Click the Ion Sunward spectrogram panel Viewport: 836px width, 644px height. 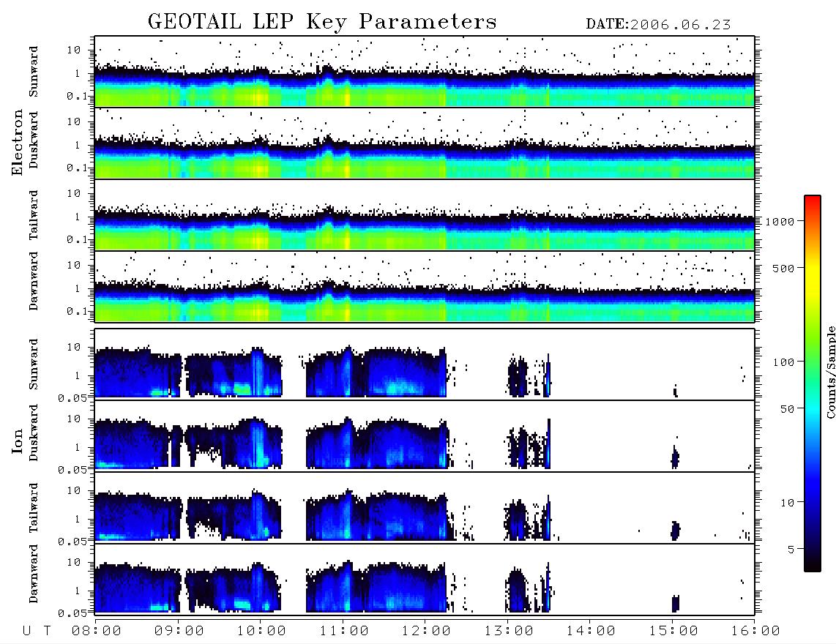[x=425, y=364]
